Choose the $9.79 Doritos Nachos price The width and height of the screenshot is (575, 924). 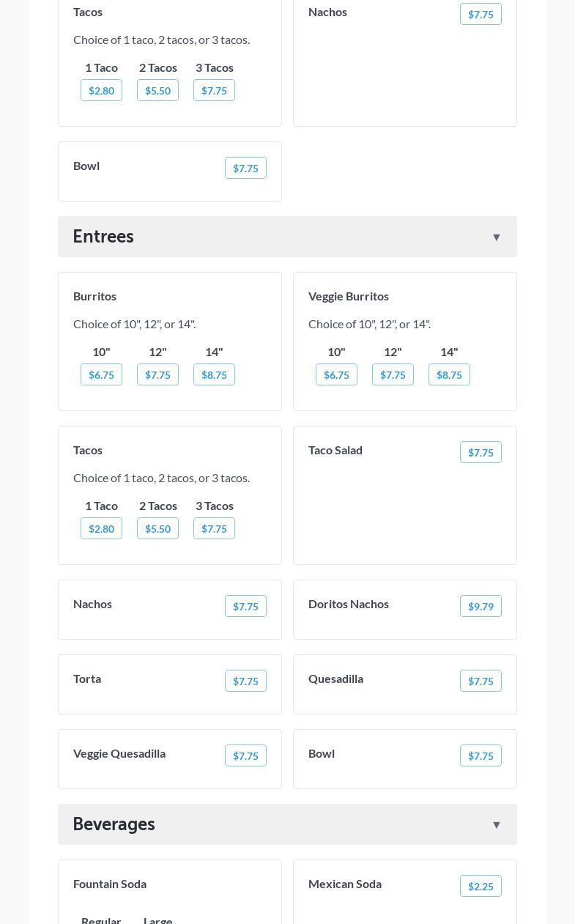pyautogui.click(x=481, y=606)
